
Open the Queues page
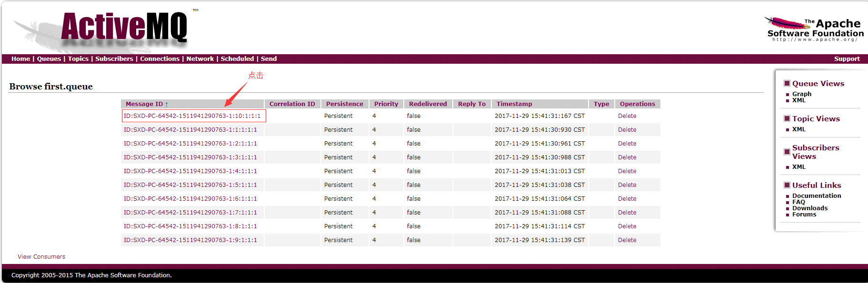pyautogui.click(x=49, y=59)
